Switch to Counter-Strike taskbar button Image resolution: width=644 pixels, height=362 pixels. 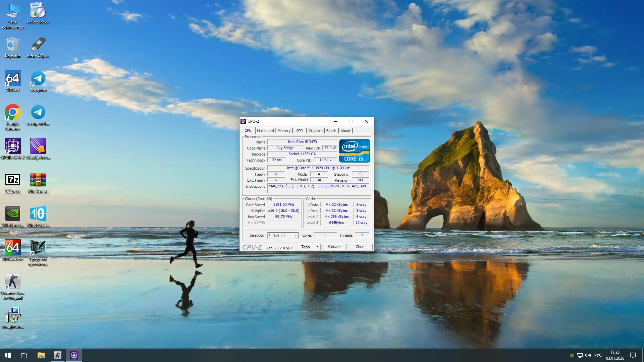point(57,355)
